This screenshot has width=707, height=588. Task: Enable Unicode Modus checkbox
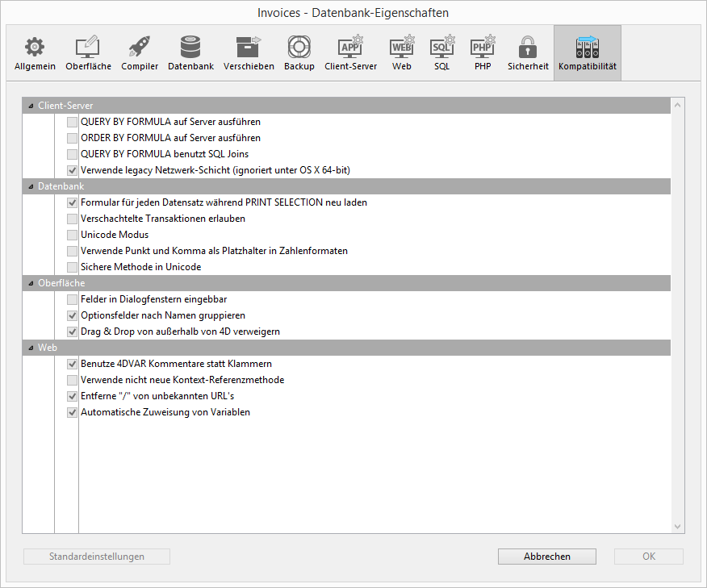pos(73,235)
